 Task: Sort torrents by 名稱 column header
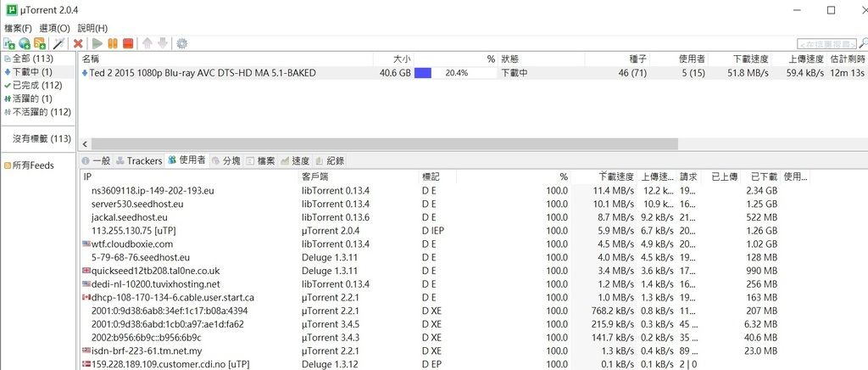pos(226,59)
